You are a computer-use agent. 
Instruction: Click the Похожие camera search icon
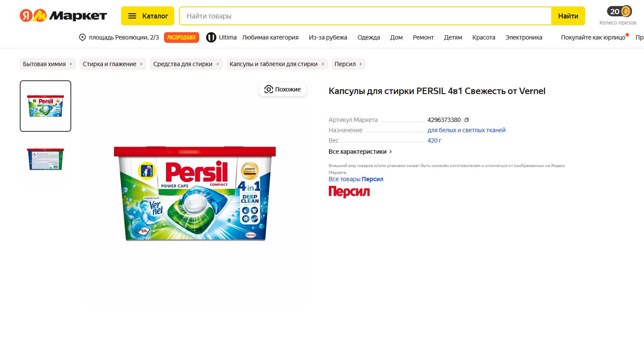269,89
